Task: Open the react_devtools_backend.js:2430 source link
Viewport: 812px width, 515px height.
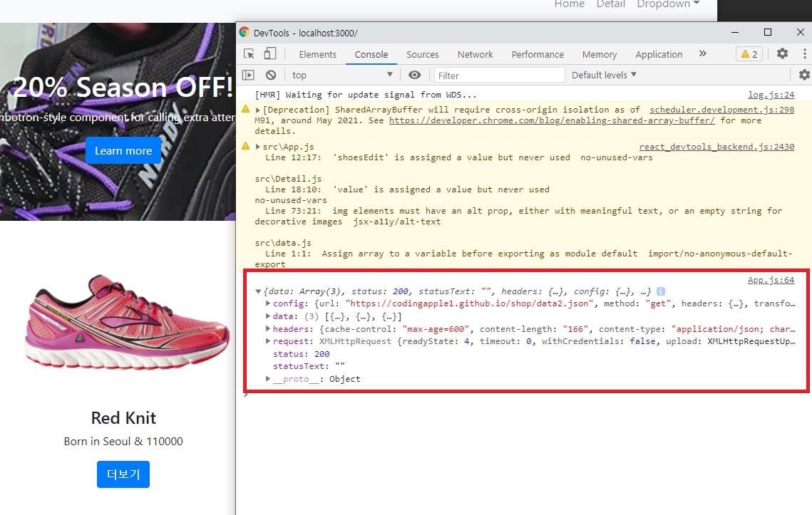Action: (716, 147)
